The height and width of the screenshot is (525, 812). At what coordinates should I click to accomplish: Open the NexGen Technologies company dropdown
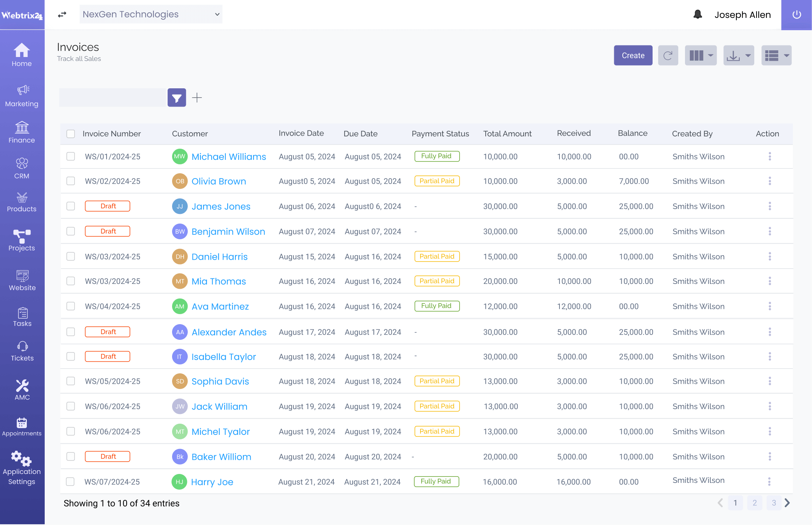point(151,14)
